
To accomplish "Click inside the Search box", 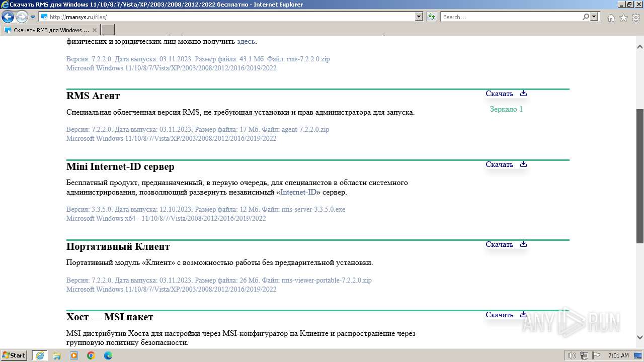I will pyautogui.click(x=511, y=17).
